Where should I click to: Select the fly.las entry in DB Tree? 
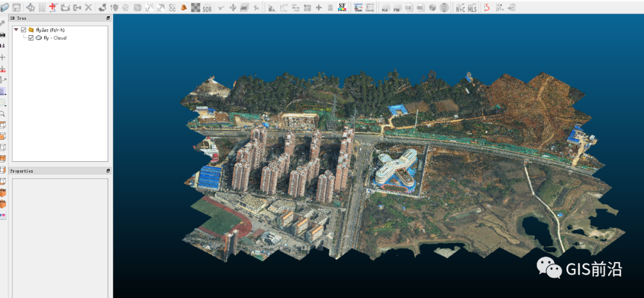(51, 30)
